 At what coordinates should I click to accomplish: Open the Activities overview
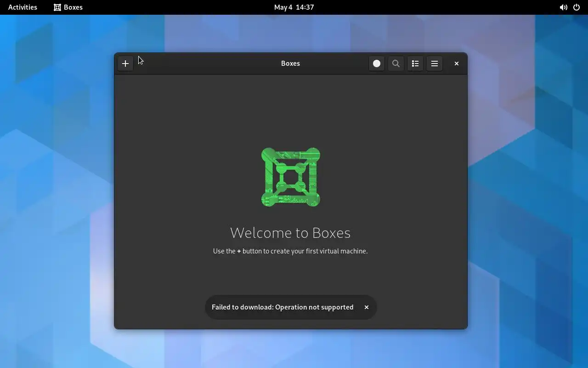[23, 7]
